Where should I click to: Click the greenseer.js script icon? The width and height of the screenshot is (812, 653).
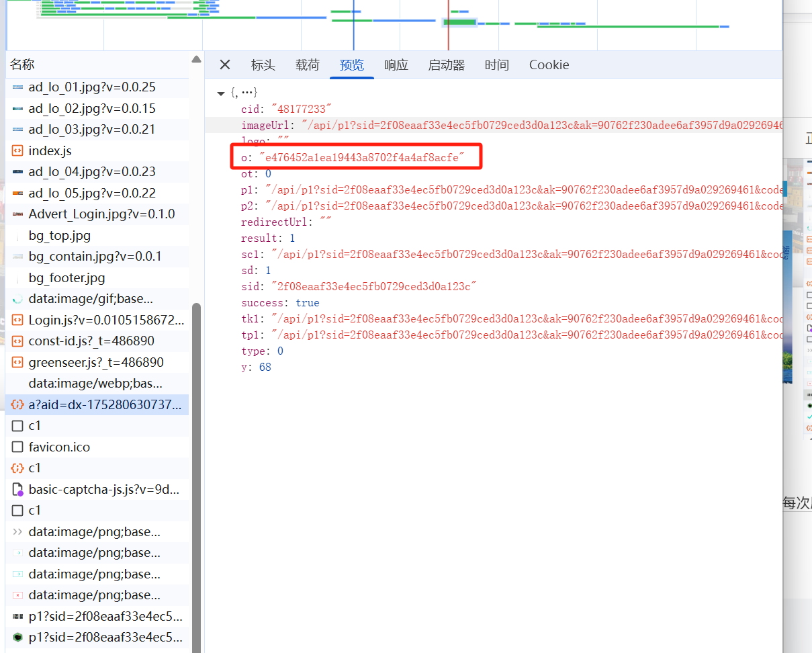tap(17, 363)
